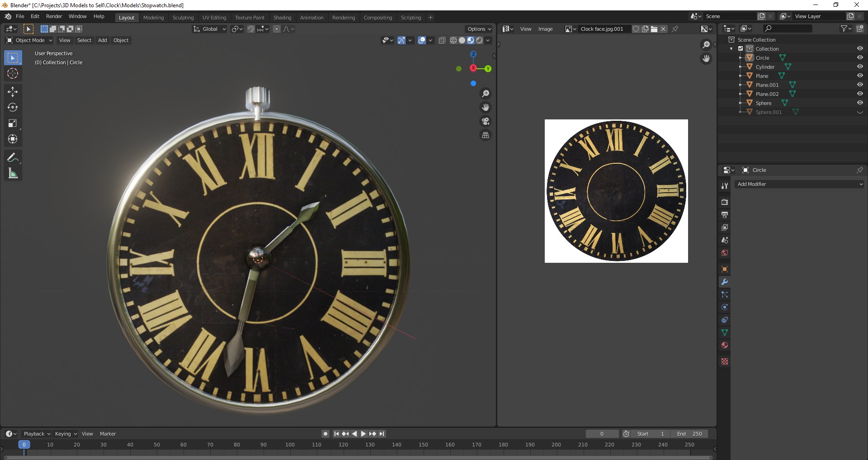Hide the Plane.002 object in the outliner

860,94
